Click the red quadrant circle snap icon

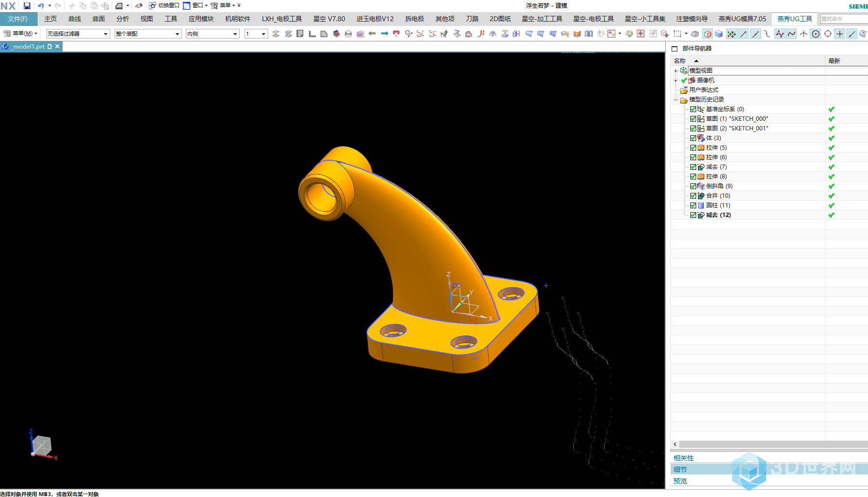coord(828,34)
